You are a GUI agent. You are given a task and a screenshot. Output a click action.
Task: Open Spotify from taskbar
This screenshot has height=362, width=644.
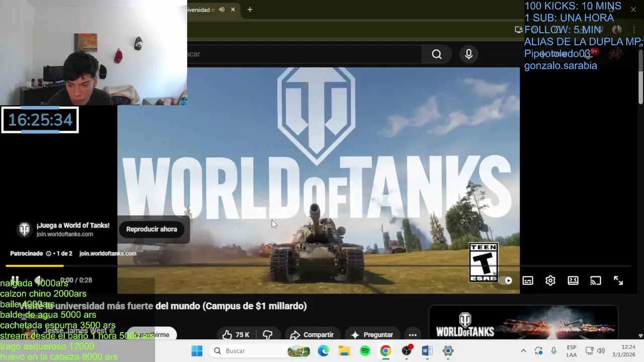pos(365,351)
